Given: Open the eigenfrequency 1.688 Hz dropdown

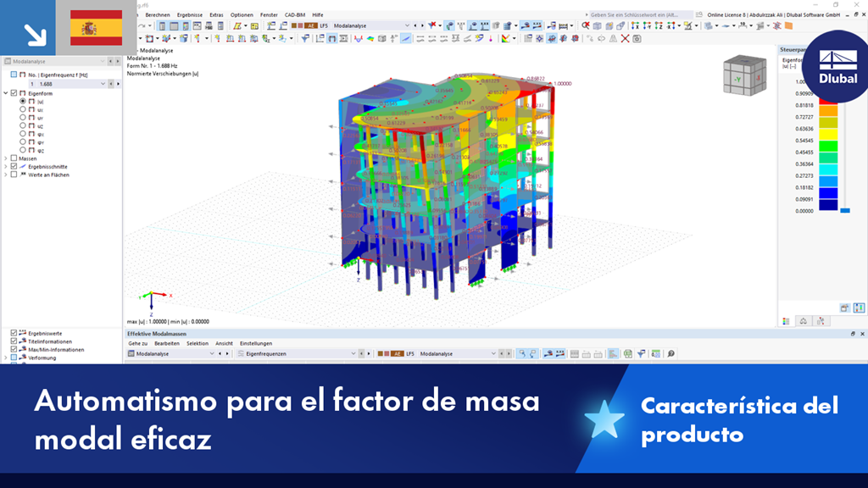Looking at the screenshot, I should (x=103, y=83).
